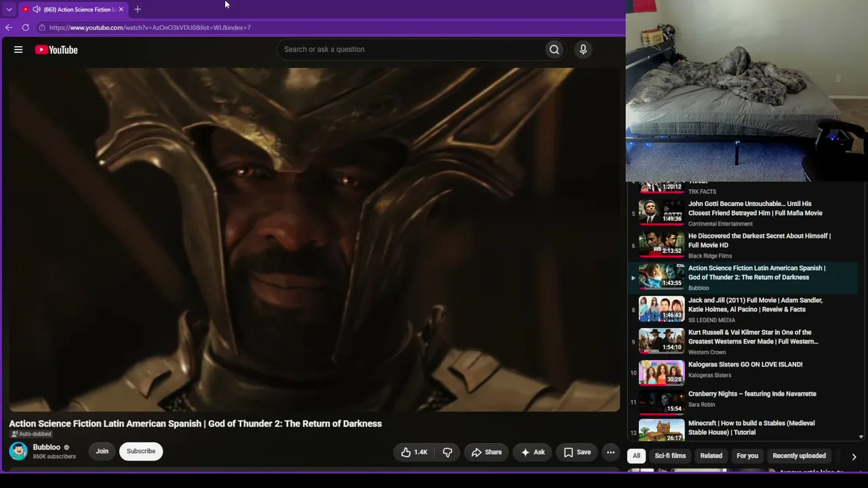Dislike this video

448,452
